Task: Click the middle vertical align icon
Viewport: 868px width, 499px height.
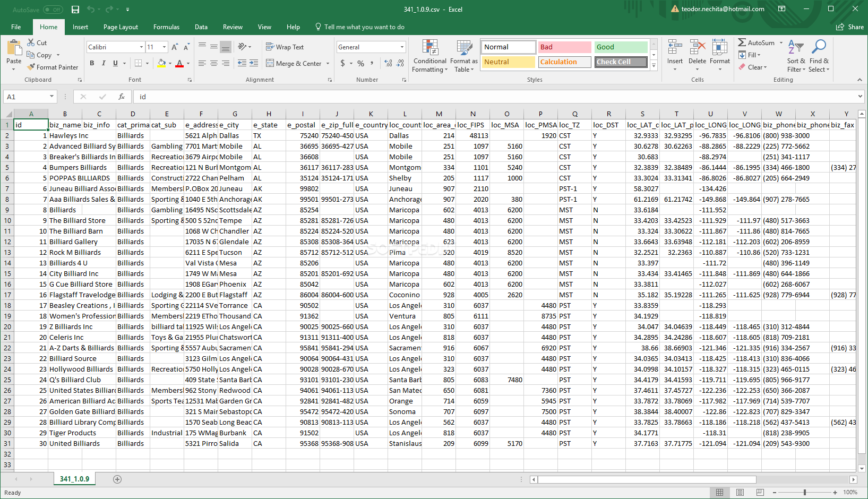Action: tap(214, 47)
